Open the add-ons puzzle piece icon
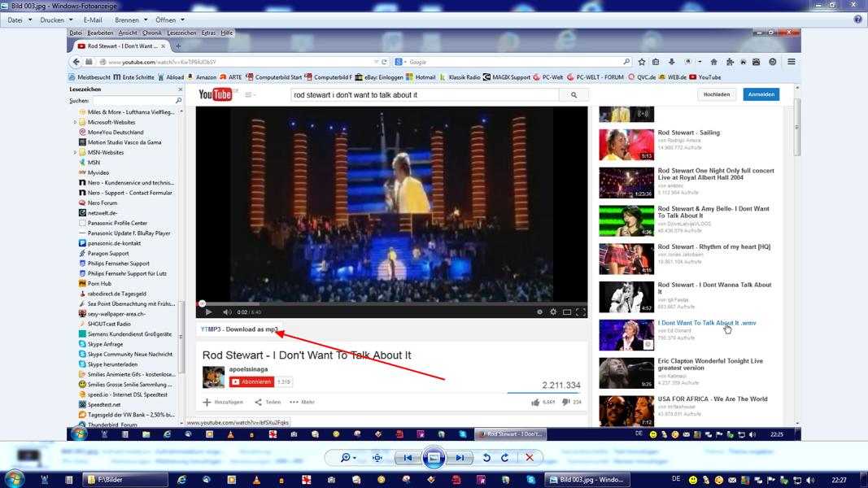This screenshot has width=868, height=488. click(730, 62)
